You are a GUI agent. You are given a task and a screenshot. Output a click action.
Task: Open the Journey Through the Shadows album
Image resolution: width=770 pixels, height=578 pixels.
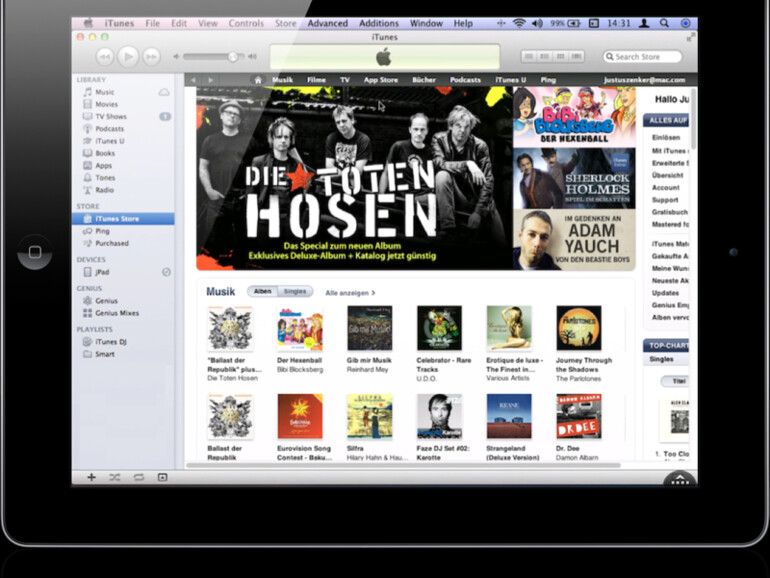point(579,328)
